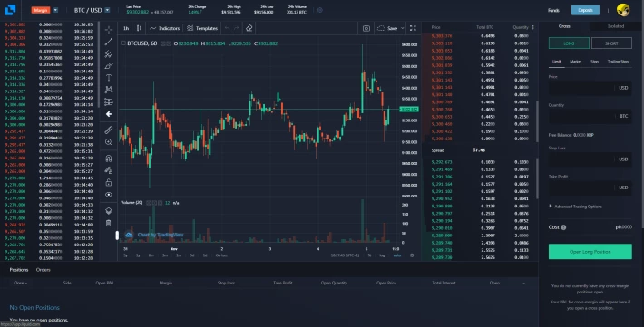Collapse the BTCUSD chart legend

coord(122,43)
